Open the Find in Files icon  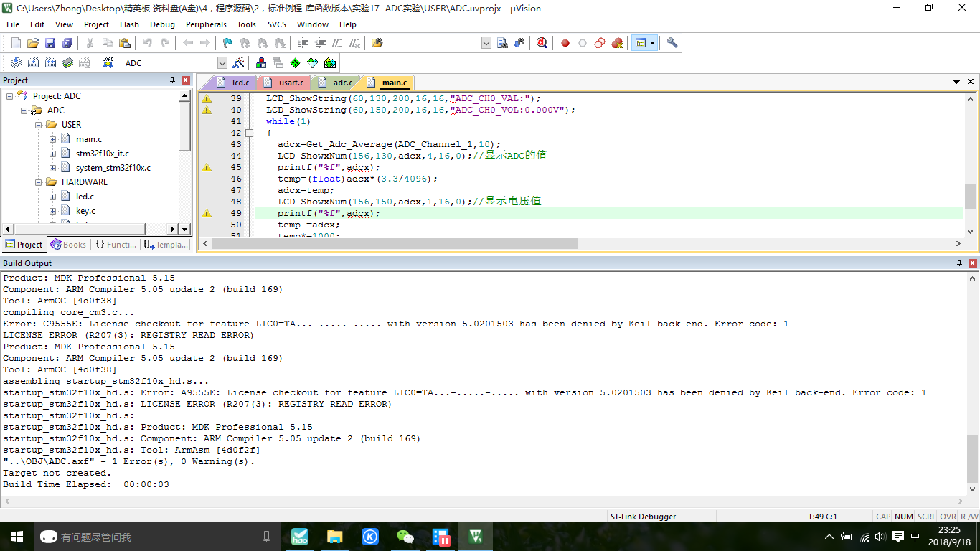377,43
